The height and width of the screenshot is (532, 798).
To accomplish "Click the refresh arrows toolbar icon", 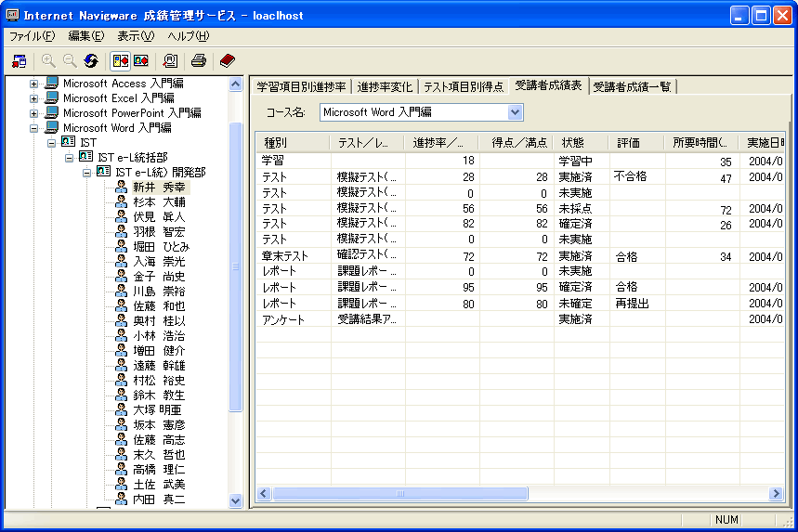I will tap(91, 61).
